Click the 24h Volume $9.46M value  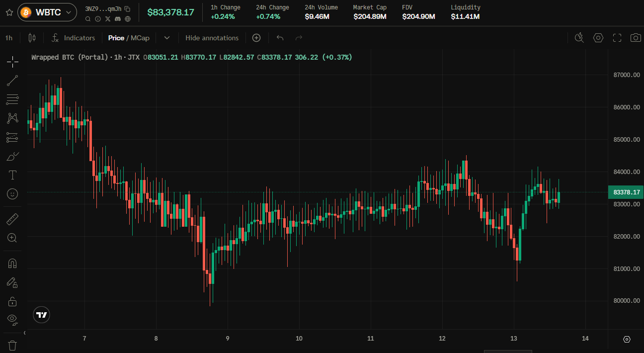tap(317, 16)
